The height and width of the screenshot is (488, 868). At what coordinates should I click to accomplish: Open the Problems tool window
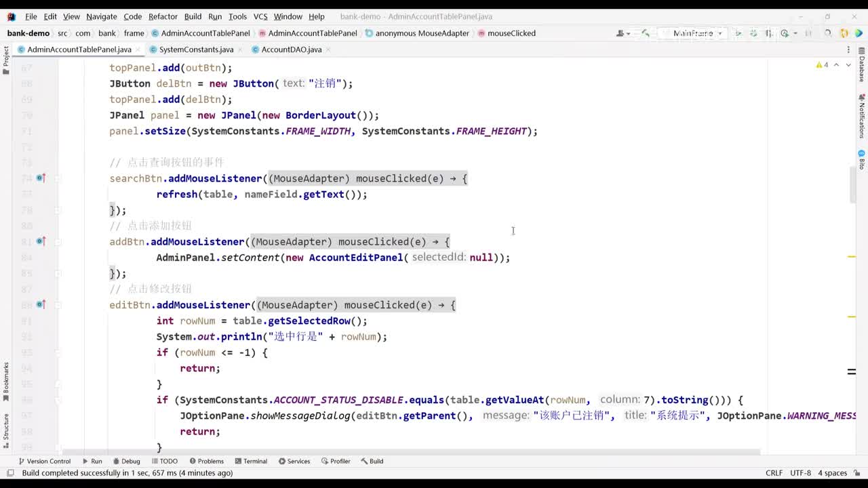coord(207,461)
